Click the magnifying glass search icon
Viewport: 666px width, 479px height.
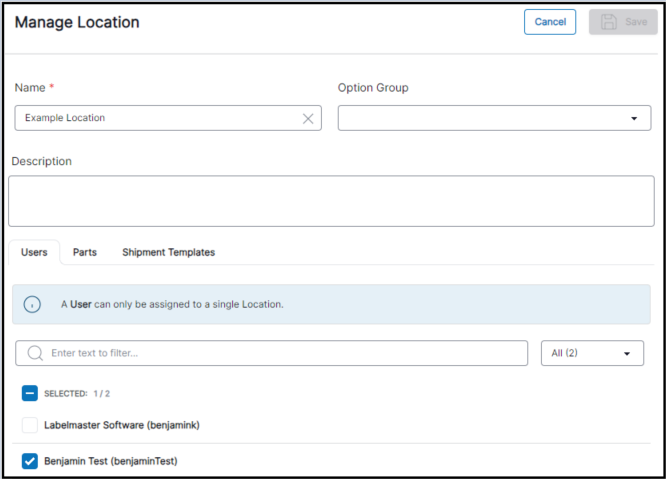tap(35, 353)
